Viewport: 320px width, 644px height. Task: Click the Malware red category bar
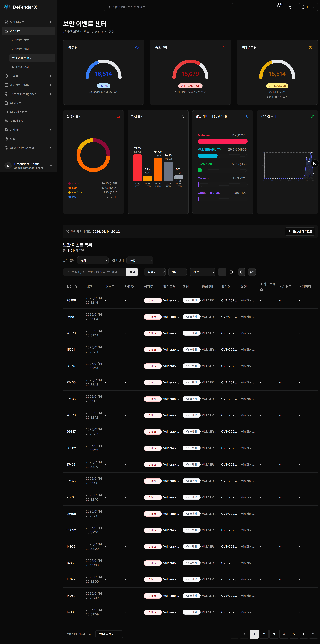[222, 142]
